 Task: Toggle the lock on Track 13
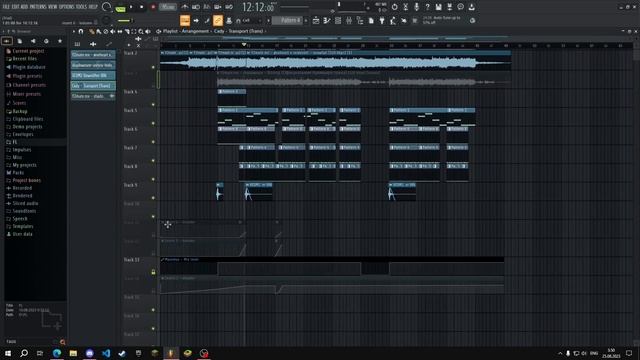click(x=153, y=272)
